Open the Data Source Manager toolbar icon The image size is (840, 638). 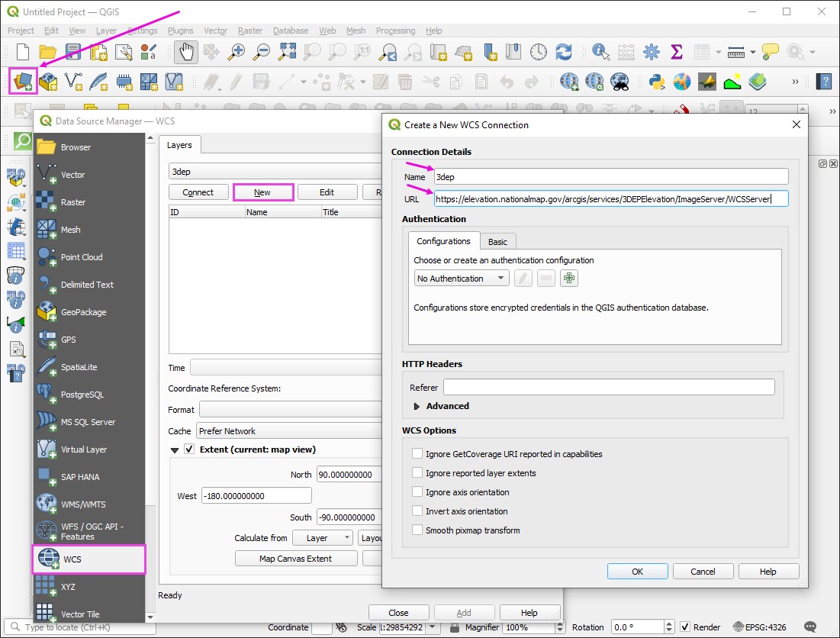click(x=24, y=81)
